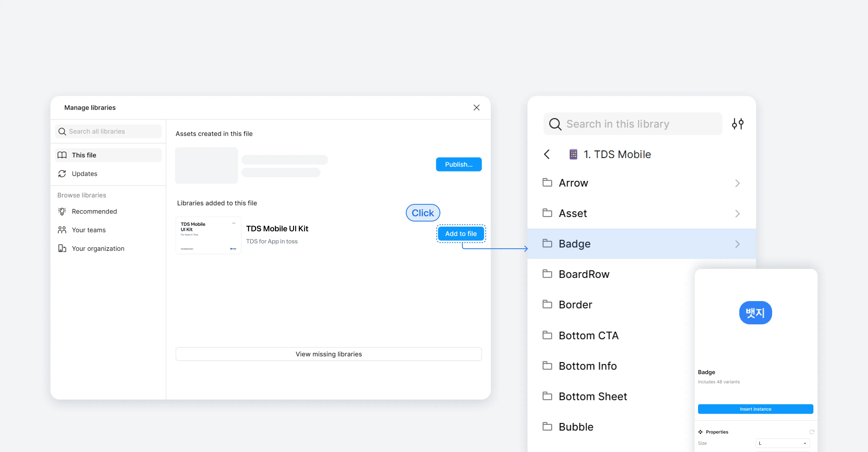Open Your teams libraries
The height and width of the screenshot is (452, 868).
(88, 230)
